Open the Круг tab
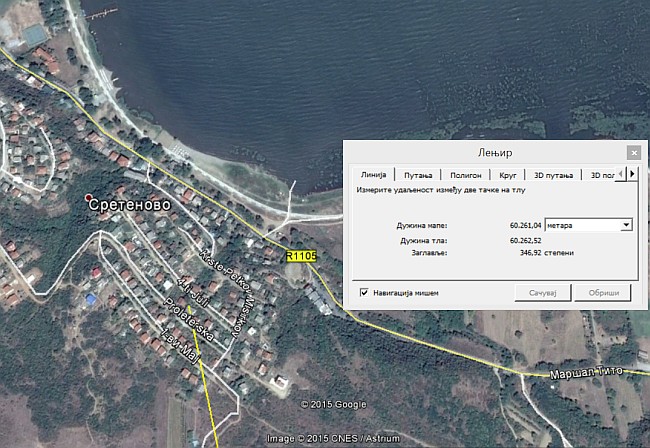Viewport: 650px width, 448px height. pyautogui.click(x=508, y=175)
